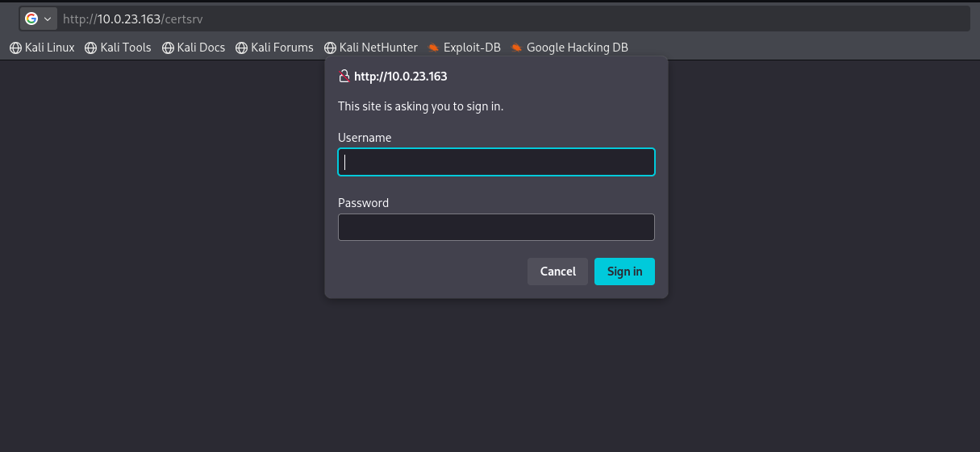Click the Kali Forums globe icon
Screen dimensions: 980x452
tap(241, 48)
